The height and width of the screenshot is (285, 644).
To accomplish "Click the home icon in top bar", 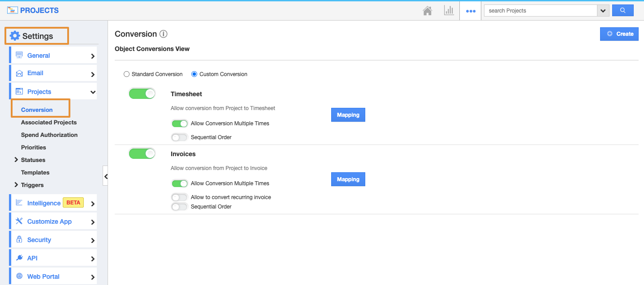I will click(428, 11).
